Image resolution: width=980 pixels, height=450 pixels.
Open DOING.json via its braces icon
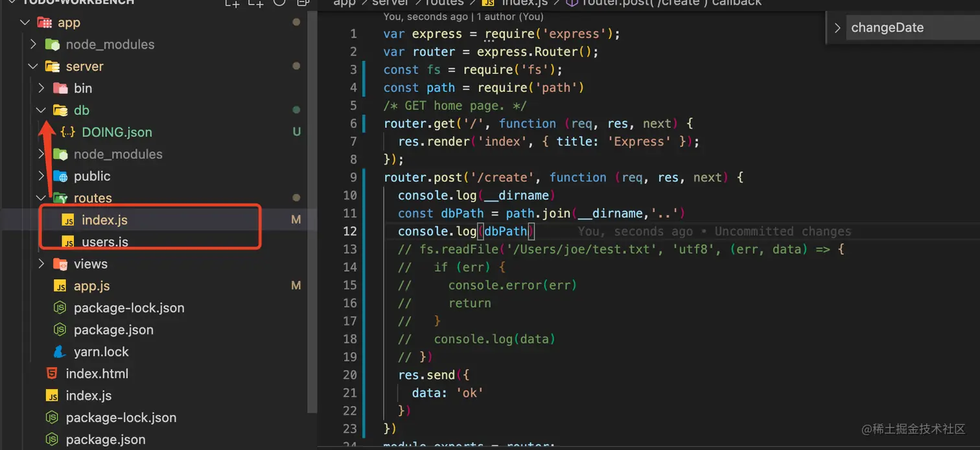67,132
